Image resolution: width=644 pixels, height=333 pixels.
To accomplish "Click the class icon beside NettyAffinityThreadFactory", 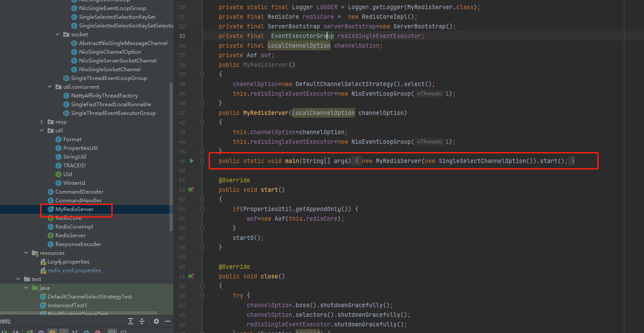I will tap(67, 96).
